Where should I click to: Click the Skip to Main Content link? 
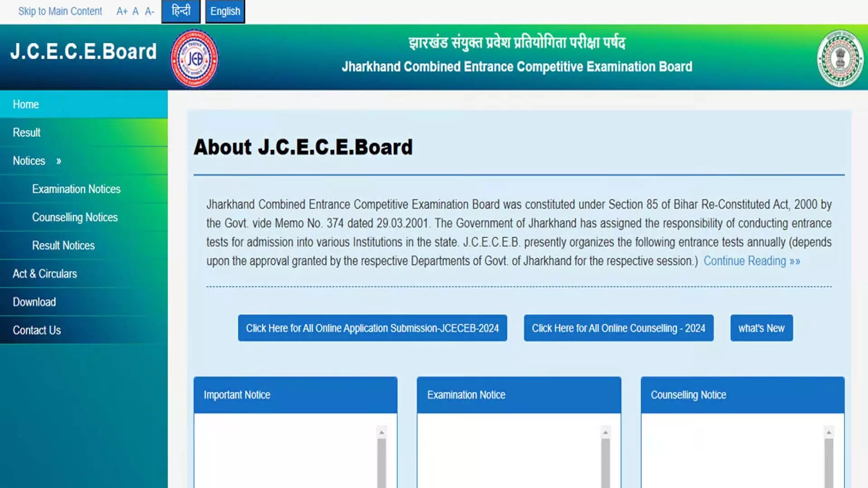[x=60, y=11]
